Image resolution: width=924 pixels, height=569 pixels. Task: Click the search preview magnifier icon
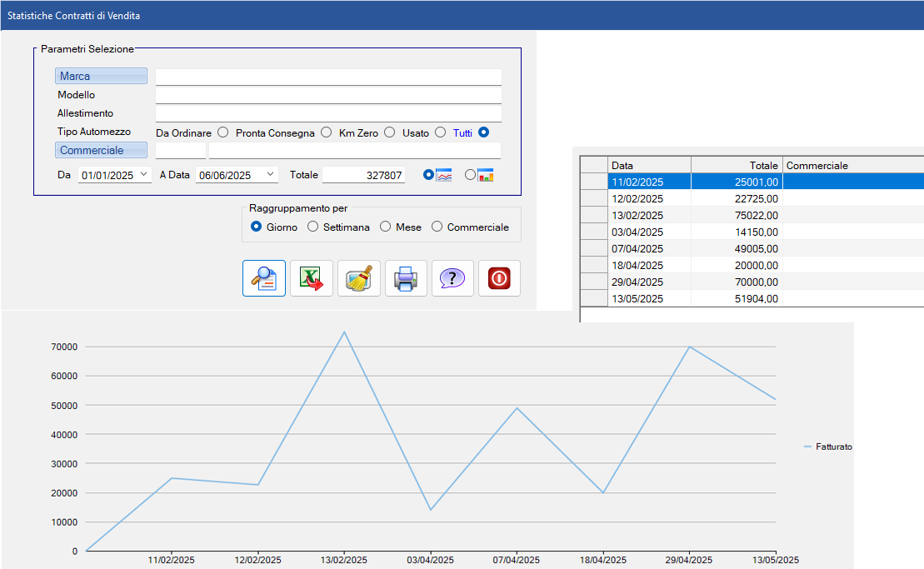(264, 278)
